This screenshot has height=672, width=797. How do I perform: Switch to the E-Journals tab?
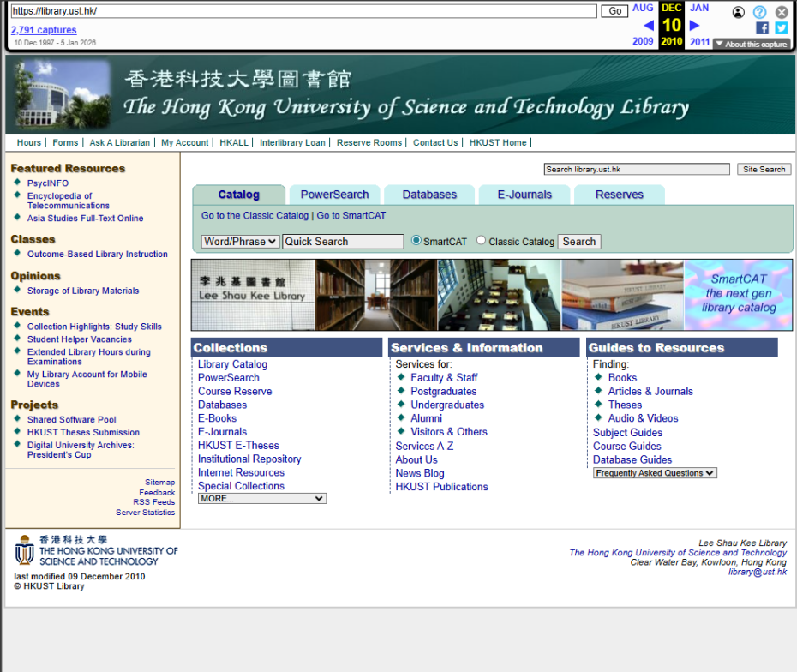pos(524,195)
